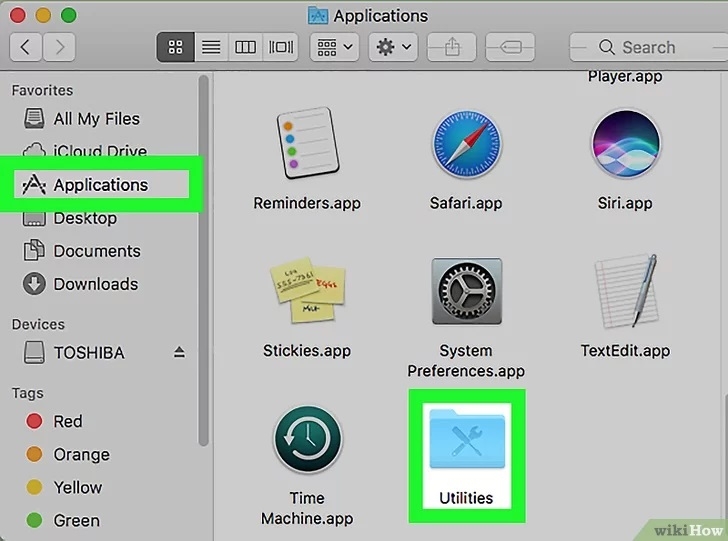Click the Tags section header
This screenshot has width=728, height=541.
point(27,393)
